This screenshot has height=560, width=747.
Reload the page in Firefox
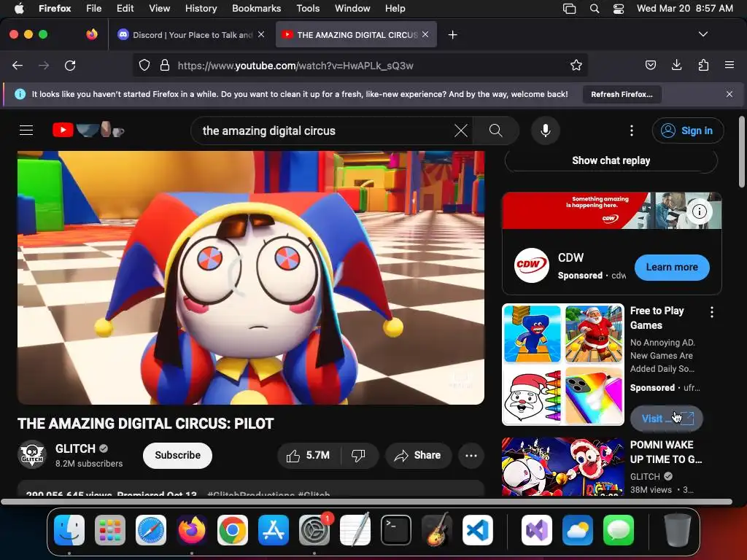[70, 65]
